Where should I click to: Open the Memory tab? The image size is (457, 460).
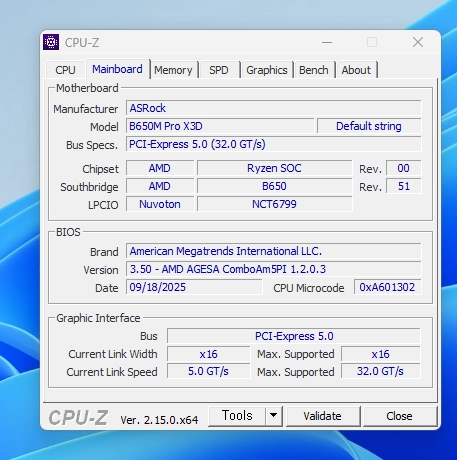click(173, 70)
